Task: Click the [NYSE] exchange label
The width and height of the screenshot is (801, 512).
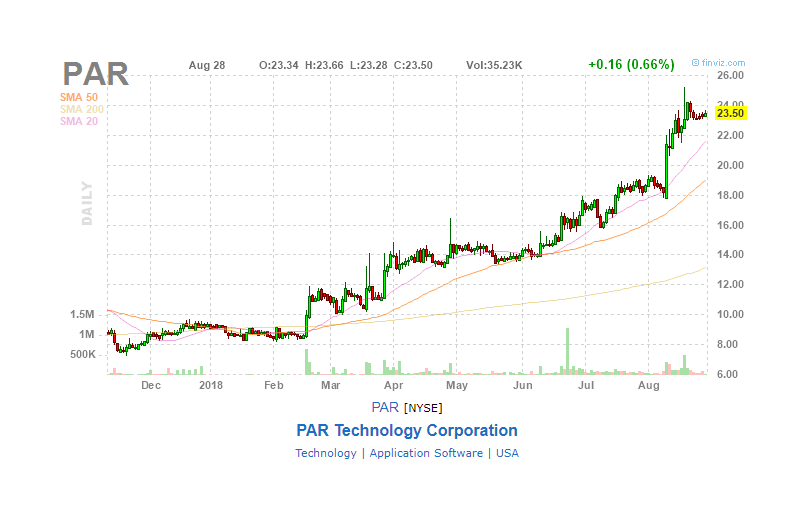Action: coord(423,408)
